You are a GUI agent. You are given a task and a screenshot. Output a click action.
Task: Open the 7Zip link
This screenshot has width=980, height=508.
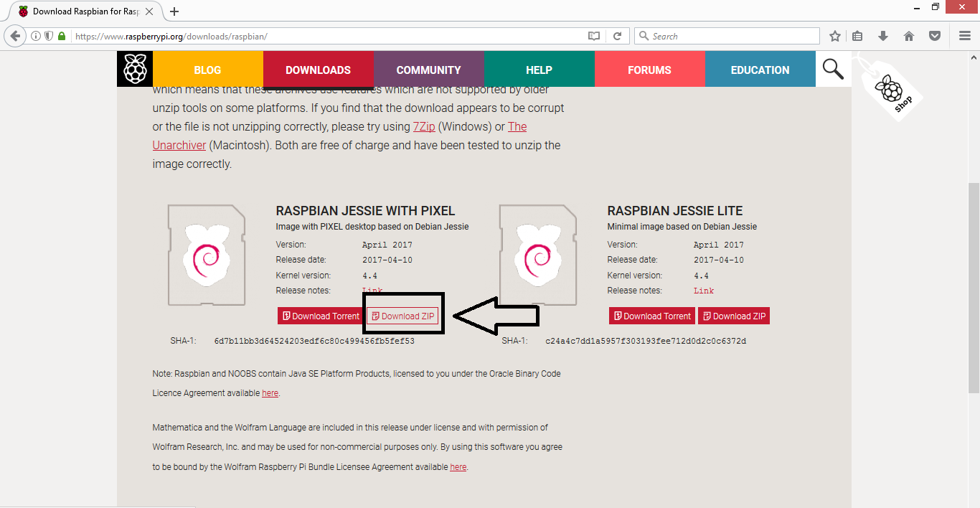pos(424,126)
